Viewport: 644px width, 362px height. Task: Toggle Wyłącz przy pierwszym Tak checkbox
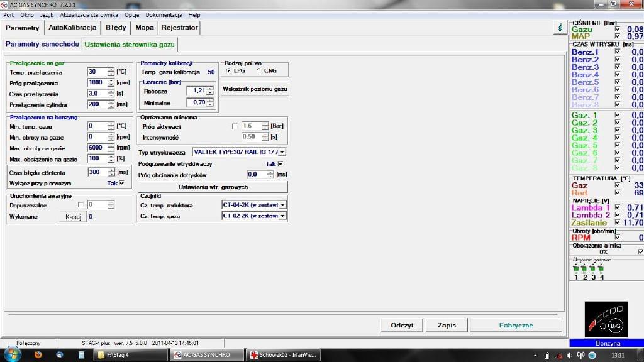(x=121, y=183)
